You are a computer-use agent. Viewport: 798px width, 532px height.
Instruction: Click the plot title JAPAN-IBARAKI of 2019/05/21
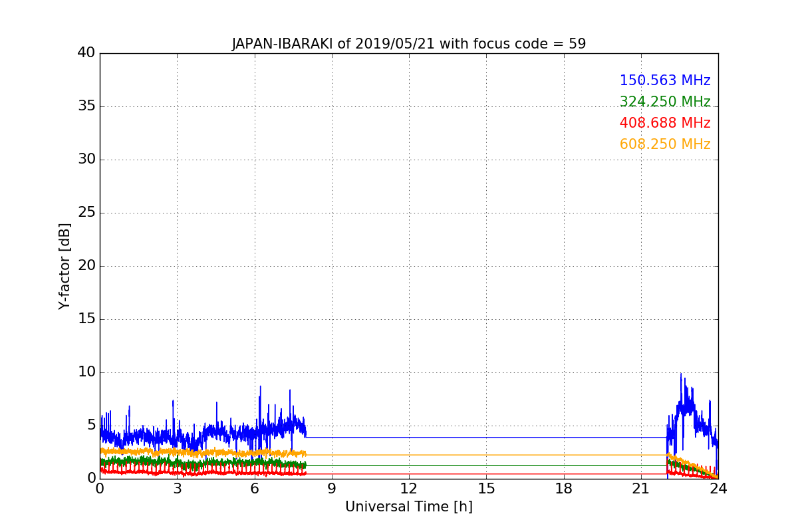pos(409,44)
